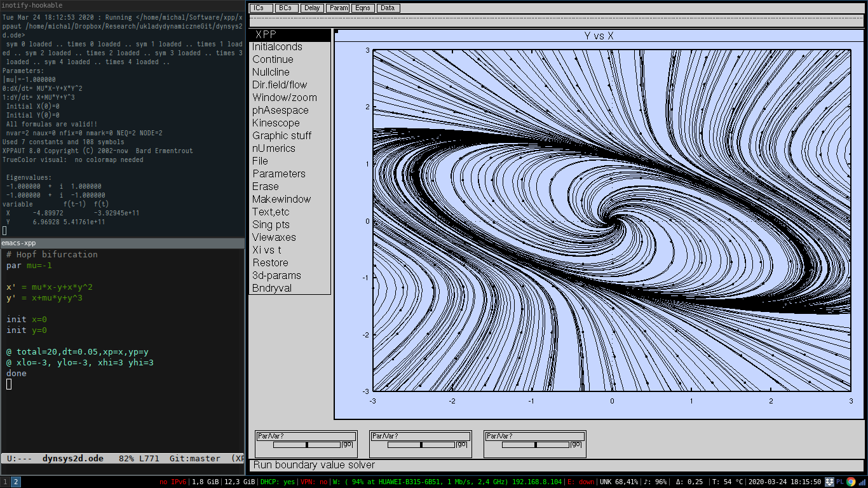Select Graphic stuff in the menu

[290, 136]
